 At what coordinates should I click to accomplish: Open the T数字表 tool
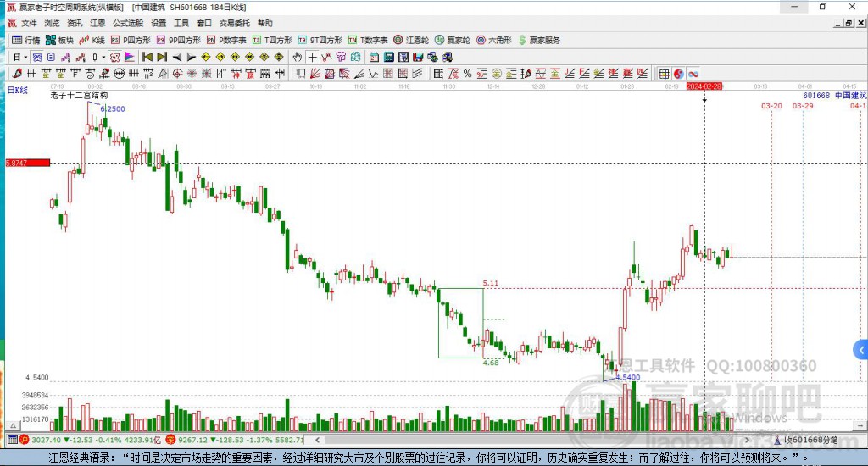coord(368,40)
